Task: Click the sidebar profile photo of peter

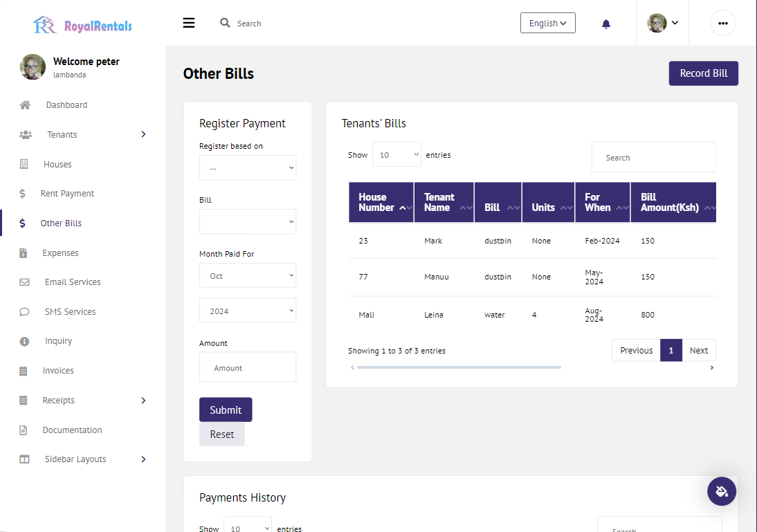Action: pyautogui.click(x=33, y=66)
